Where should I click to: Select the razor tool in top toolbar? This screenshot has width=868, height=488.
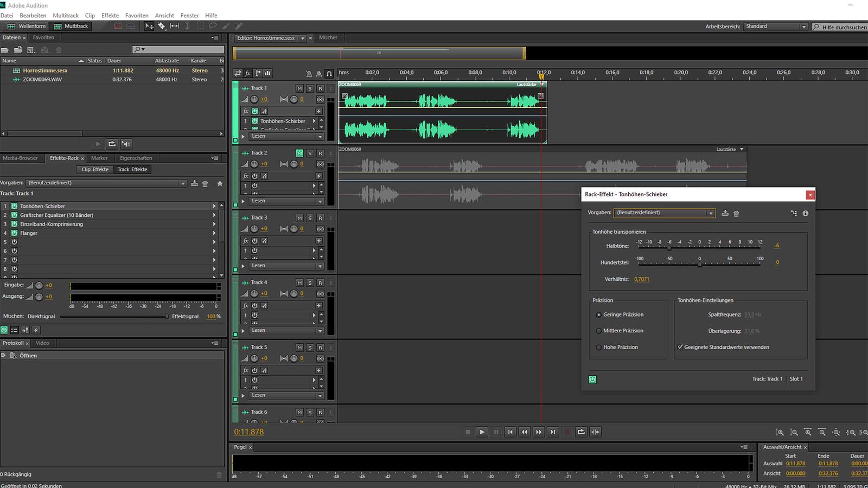[x=162, y=26]
